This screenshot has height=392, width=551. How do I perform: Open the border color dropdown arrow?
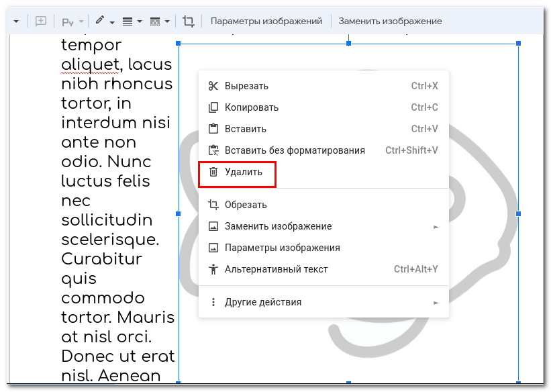[x=112, y=22]
